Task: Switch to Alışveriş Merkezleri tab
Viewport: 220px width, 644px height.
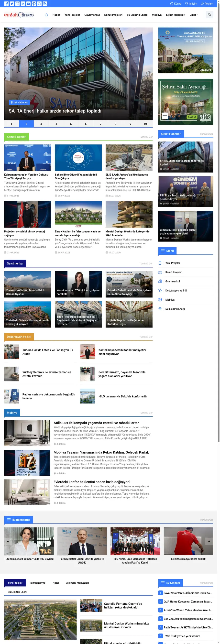Action: [77, 583]
